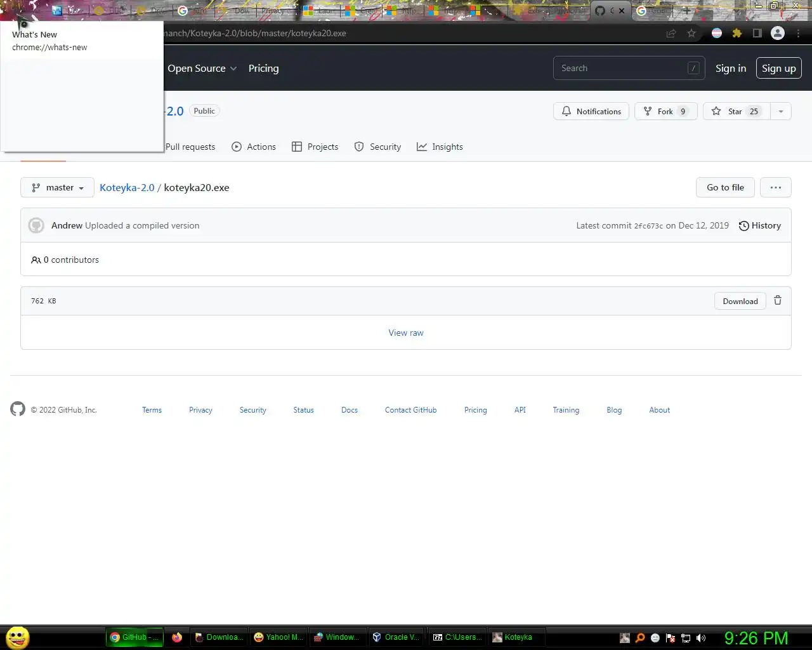Open Blog link in footer
This screenshot has width=812, height=650.
coord(614,410)
